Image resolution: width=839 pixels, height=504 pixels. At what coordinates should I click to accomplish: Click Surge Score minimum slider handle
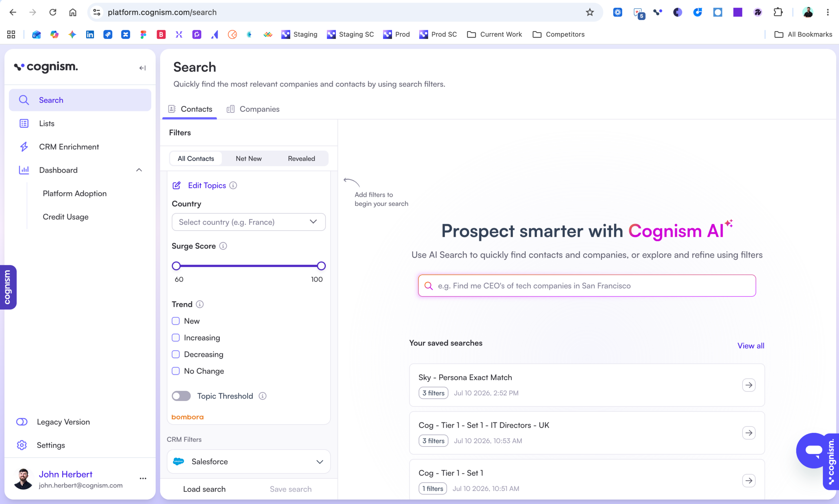(176, 266)
